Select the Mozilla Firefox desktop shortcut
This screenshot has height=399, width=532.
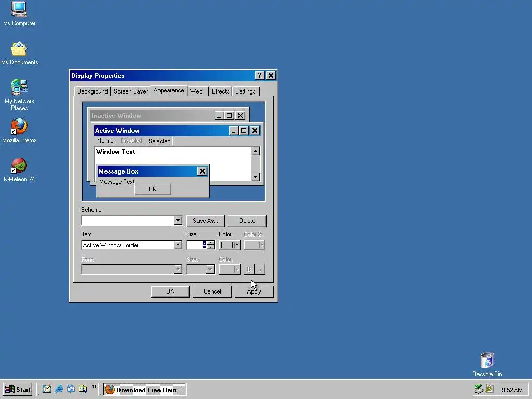[x=19, y=130]
